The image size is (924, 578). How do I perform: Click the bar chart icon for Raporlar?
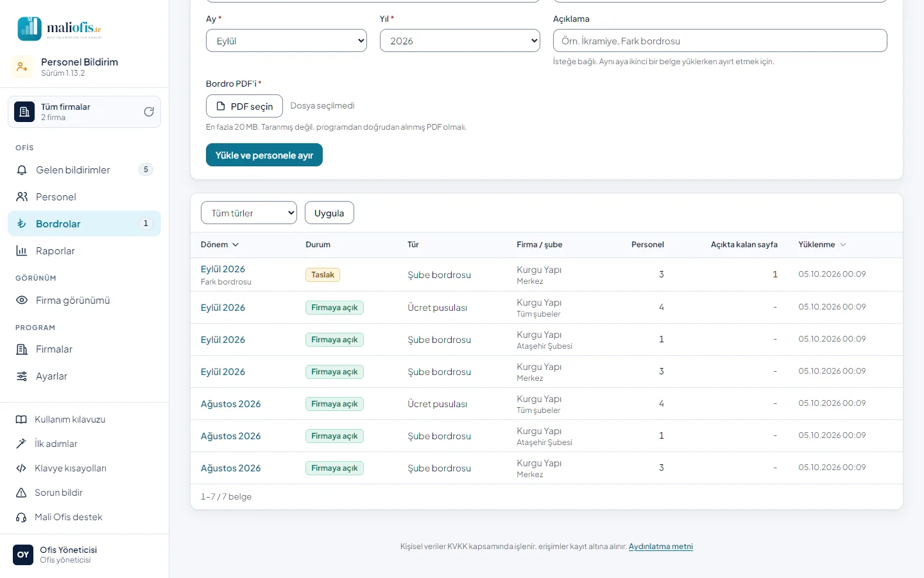pyautogui.click(x=22, y=251)
